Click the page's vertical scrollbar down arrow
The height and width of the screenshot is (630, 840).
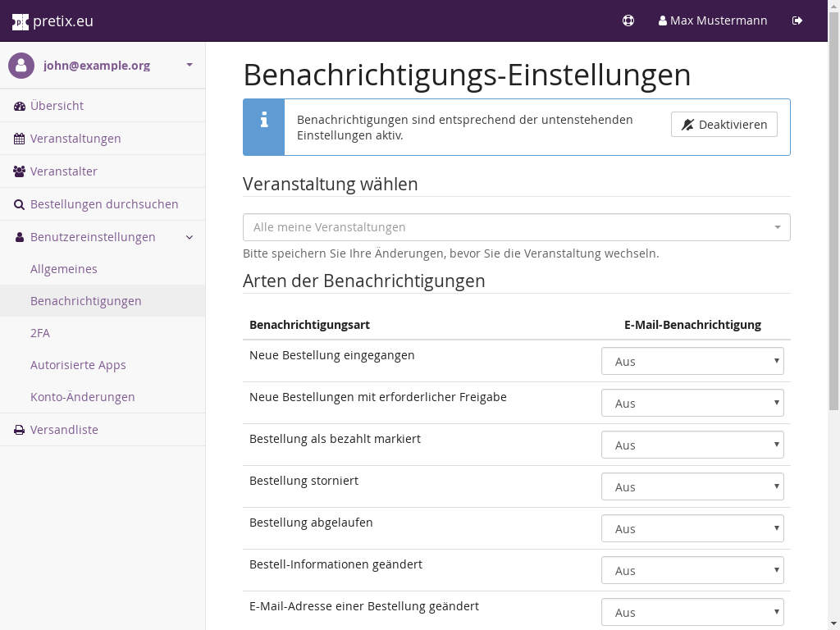pos(833,623)
